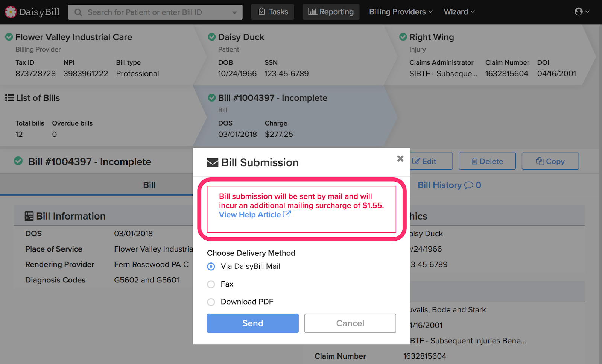Open the Tasks page
The height and width of the screenshot is (364, 602).
(x=273, y=12)
